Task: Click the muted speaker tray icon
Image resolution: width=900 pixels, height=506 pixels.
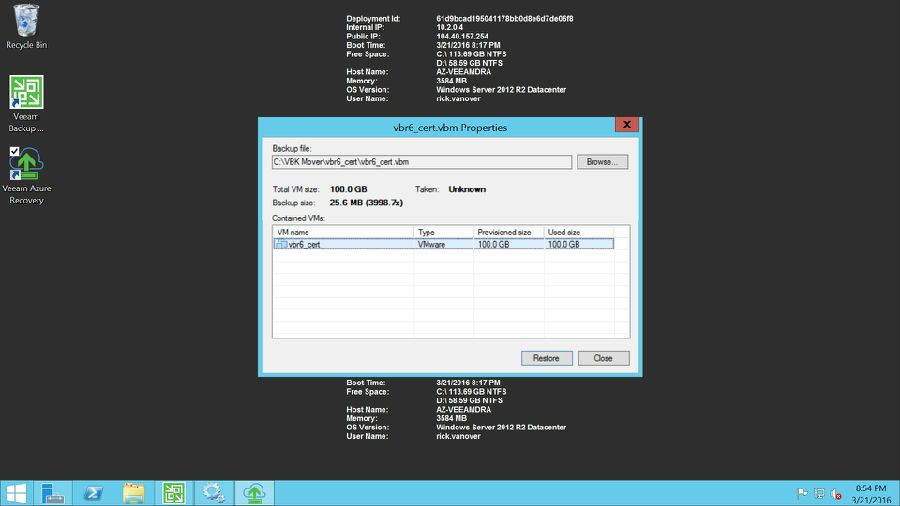Action: pos(836,493)
